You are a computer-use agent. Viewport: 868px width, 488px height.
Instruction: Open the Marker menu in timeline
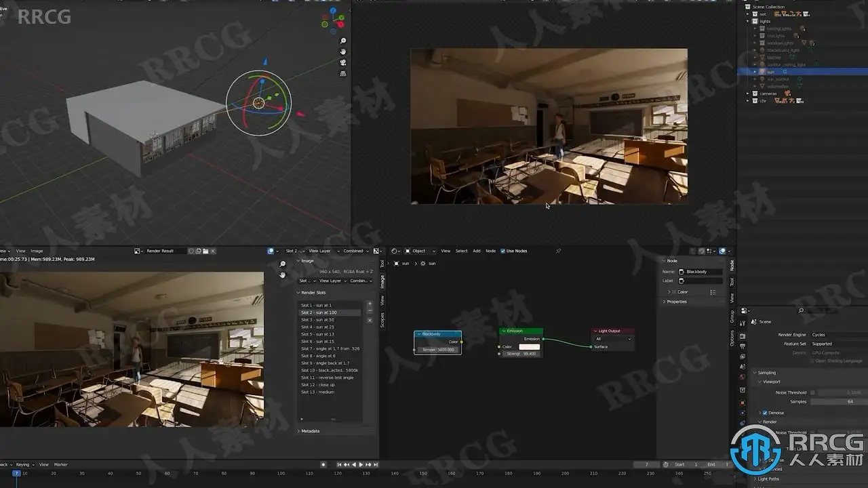point(61,465)
